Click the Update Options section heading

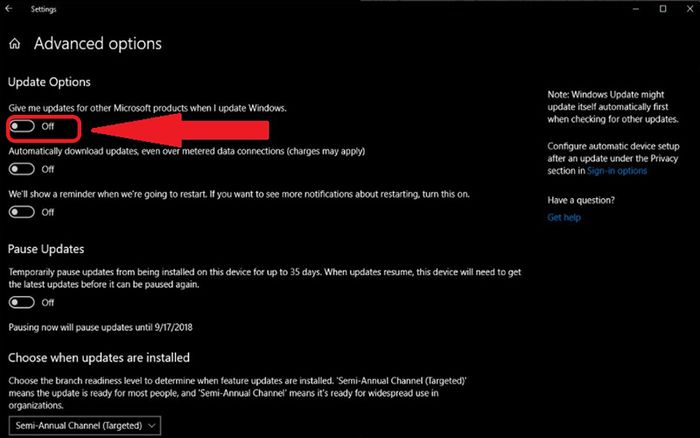pos(49,82)
